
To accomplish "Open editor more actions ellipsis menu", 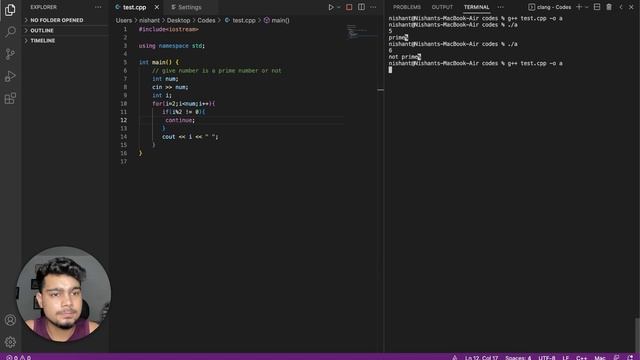I will pos(373,7).
